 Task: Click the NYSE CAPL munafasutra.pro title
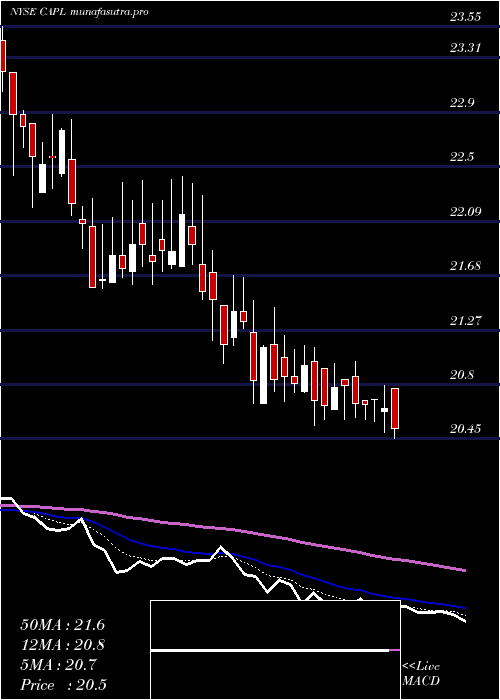click(x=79, y=12)
